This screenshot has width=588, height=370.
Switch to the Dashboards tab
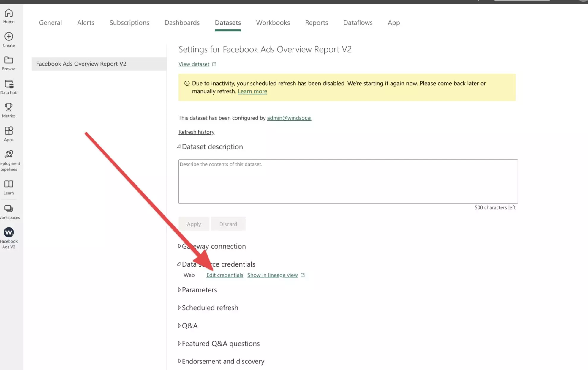coord(182,23)
